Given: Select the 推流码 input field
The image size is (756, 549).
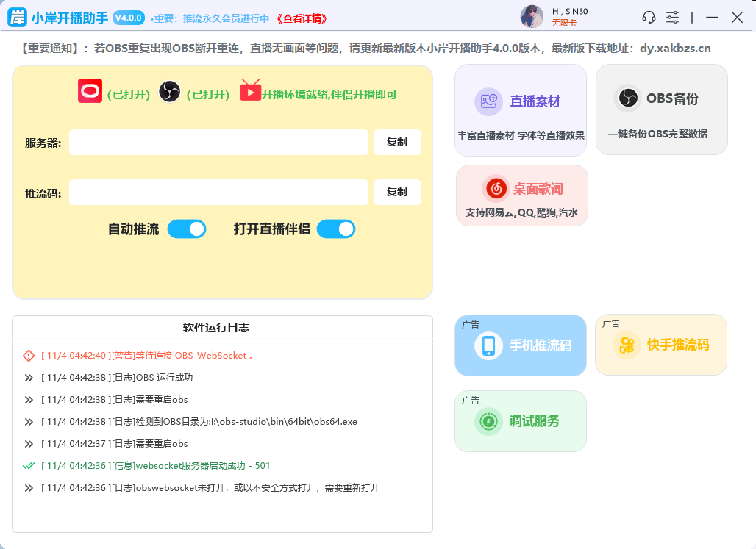Looking at the screenshot, I should pos(218,192).
